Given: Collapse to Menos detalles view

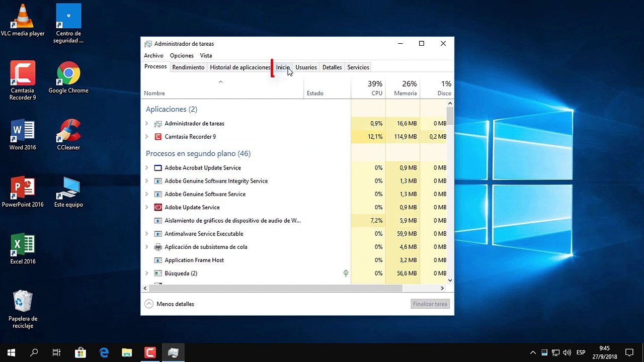Looking at the screenshot, I should pyautogui.click(x=169, y=304).
